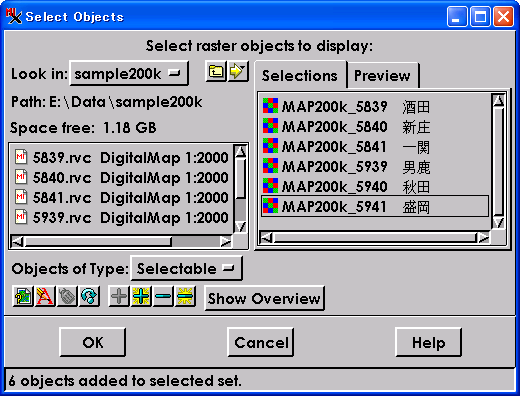Image resolution: width=520 pixels, height=396 pixels.
Task: Click the 秋田 label in selections
Action: [x=416, y=187]
